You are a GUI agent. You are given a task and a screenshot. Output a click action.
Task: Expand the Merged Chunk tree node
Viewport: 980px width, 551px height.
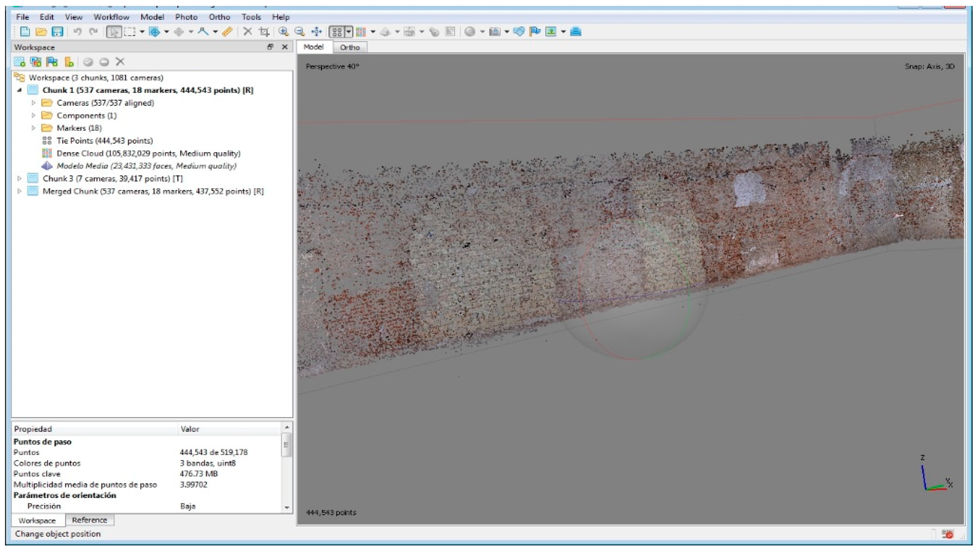(x=19, y=191)
